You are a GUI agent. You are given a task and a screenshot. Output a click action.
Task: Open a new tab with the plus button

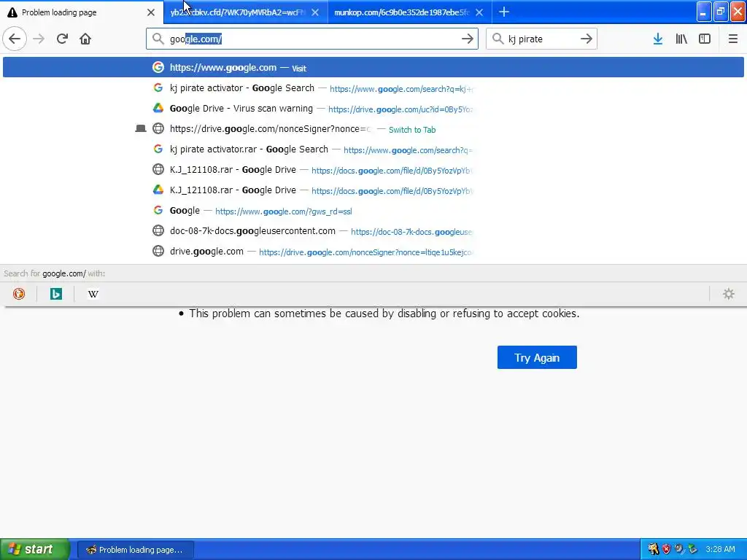[x=504, y=12]
